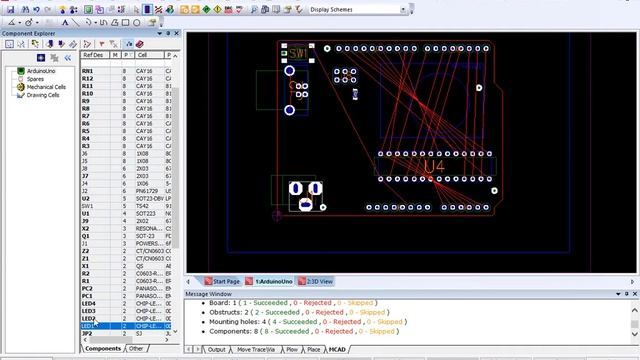The height and width of the screenshot is (360, 640).
Task: Close the Component Explorer panel
Action: (x=177, y=33)
